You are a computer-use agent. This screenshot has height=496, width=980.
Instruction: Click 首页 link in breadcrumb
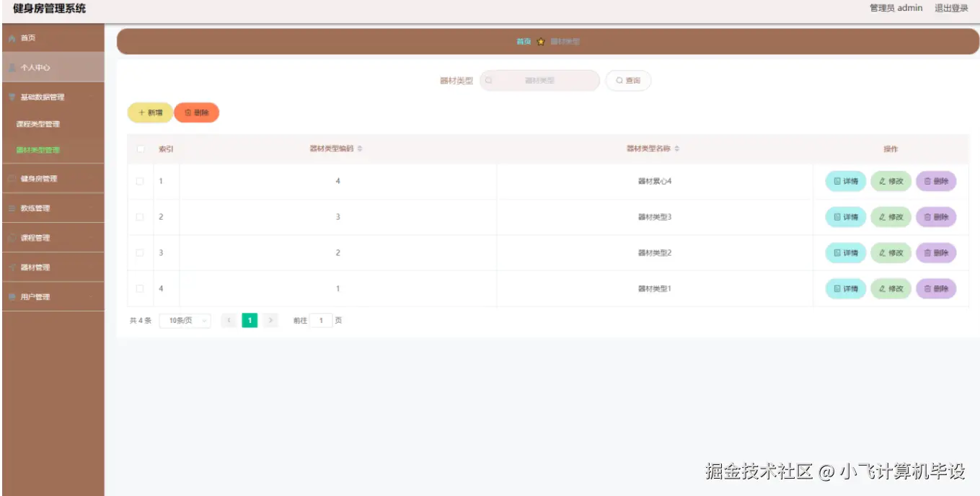[524, 42]
